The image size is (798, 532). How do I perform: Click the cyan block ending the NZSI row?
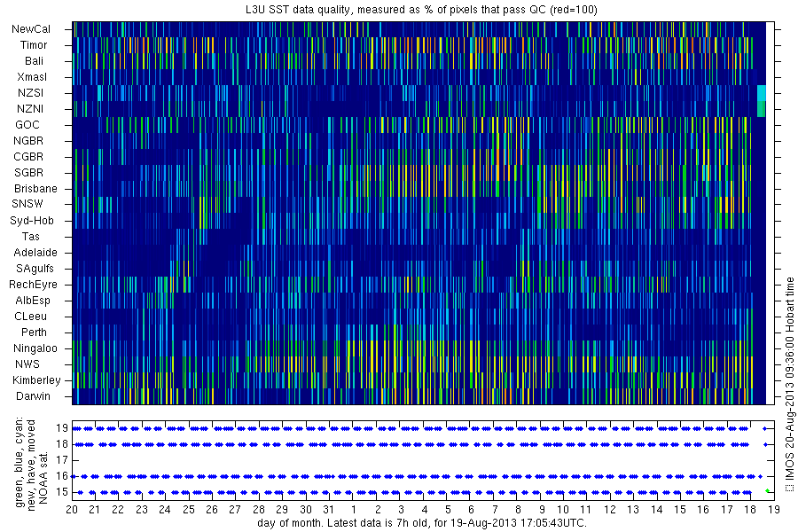762,93
